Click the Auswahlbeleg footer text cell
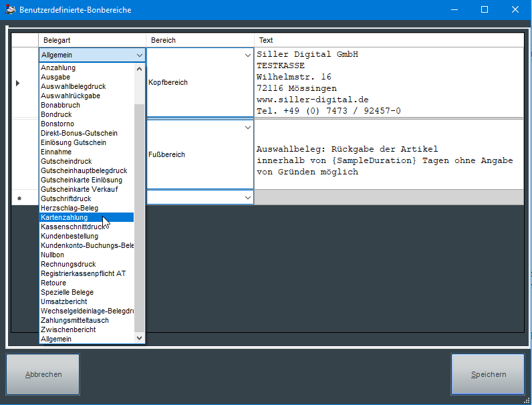Image resolution: width=532 pixels, height=405 pixels. (x=388, y=160)
